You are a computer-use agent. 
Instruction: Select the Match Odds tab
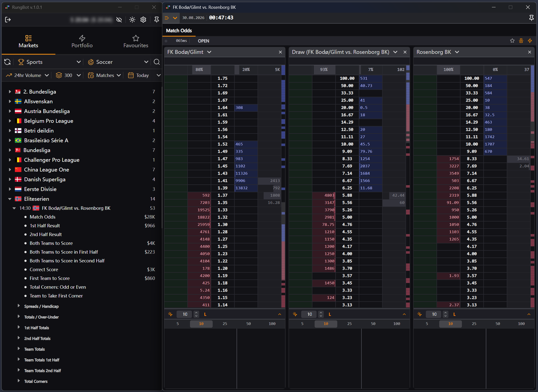[179, 31]
